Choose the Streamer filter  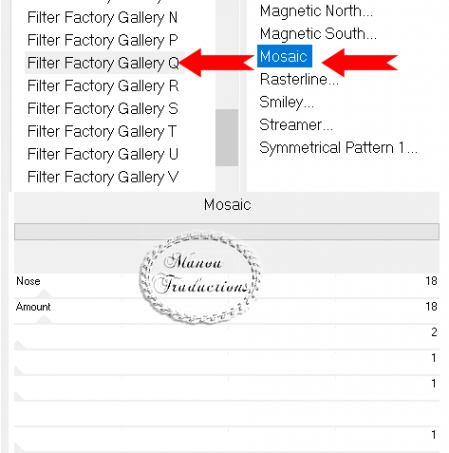click(296, 125)
